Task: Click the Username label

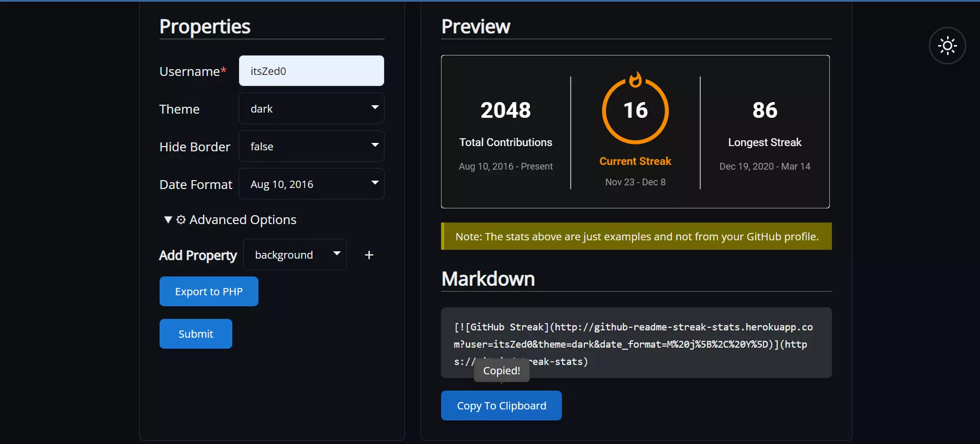Action: (193, 71)
